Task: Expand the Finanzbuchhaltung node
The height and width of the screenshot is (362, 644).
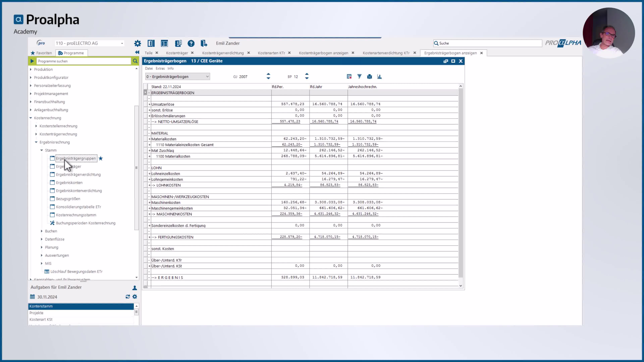Action: click(x=31, y=102)
